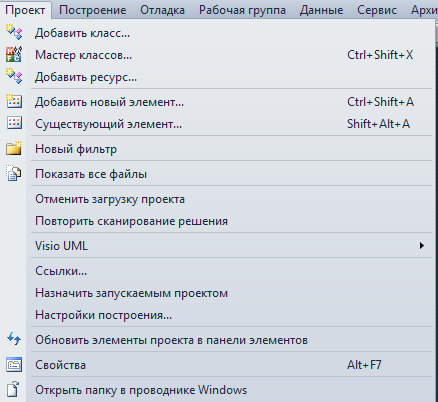Open the Рабочая группа menu

tap(242, 10)
